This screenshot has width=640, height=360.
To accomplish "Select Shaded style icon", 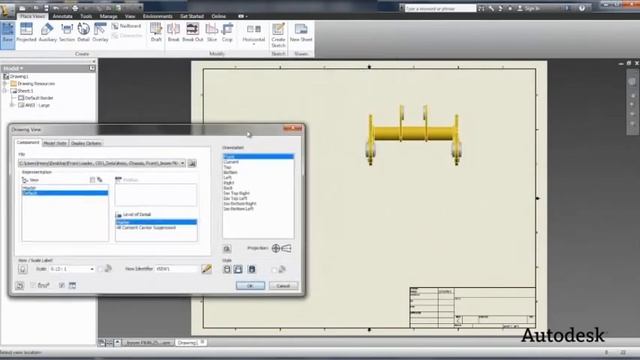I will 252,269.
